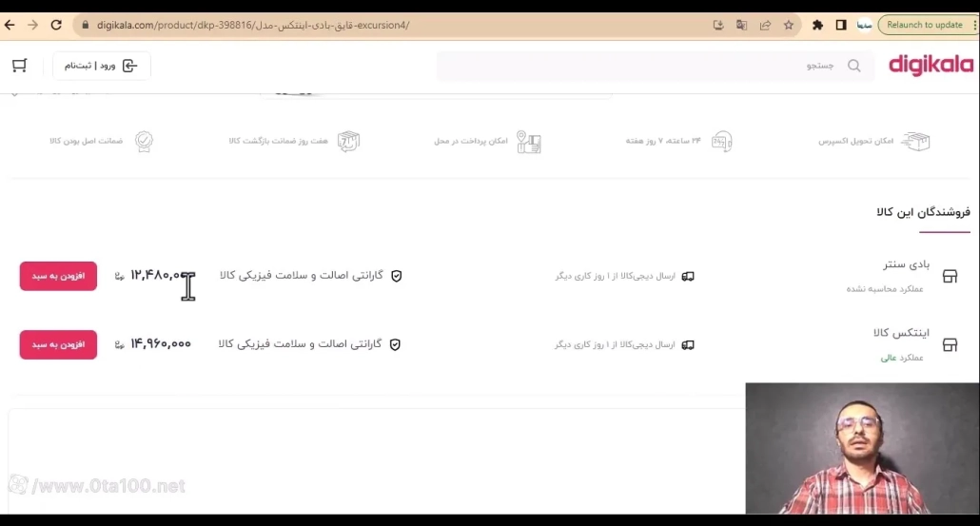This screenshot has height=526, width=980.
Task: Open the Chrome profile avatar
Action: [864, 25]
